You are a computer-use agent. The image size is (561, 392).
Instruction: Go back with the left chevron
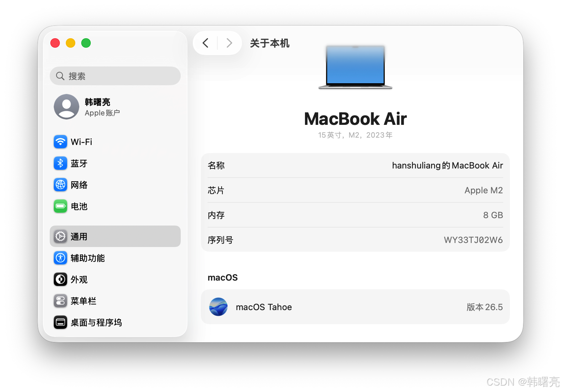coord(206,43)
